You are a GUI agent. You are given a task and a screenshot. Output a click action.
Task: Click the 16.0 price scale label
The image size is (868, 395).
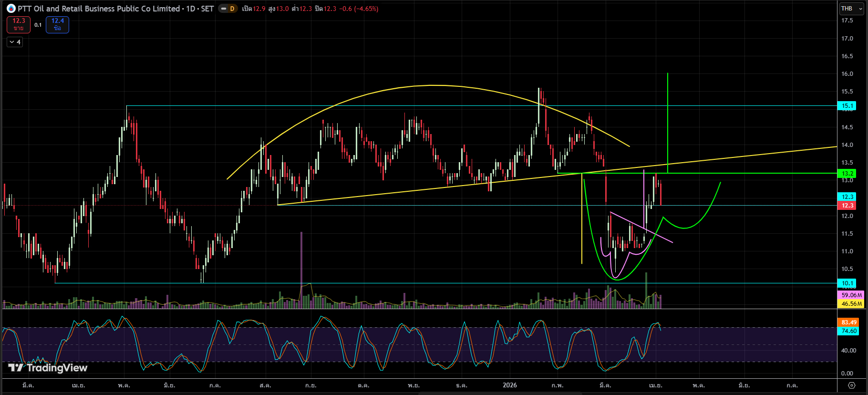point(847,74)
